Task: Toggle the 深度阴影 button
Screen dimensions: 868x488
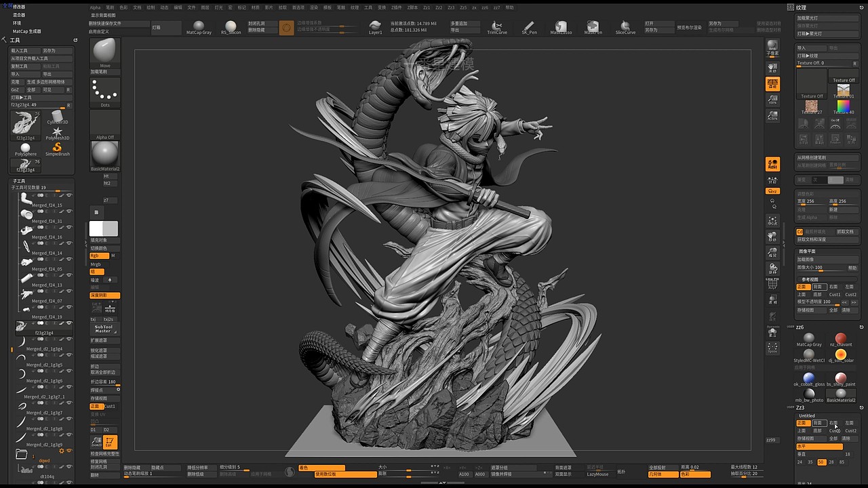Action: click(x=104, y=296)
